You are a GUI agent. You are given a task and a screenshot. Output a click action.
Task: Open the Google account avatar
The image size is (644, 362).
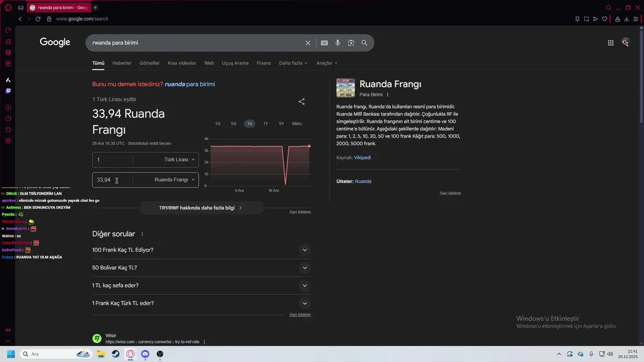pos(625,43)
